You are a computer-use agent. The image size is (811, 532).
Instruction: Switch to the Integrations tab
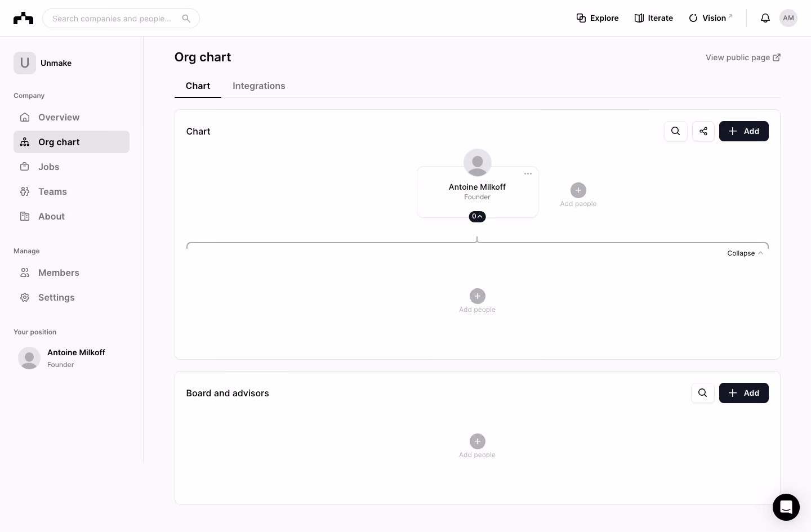tap(259, 86)
